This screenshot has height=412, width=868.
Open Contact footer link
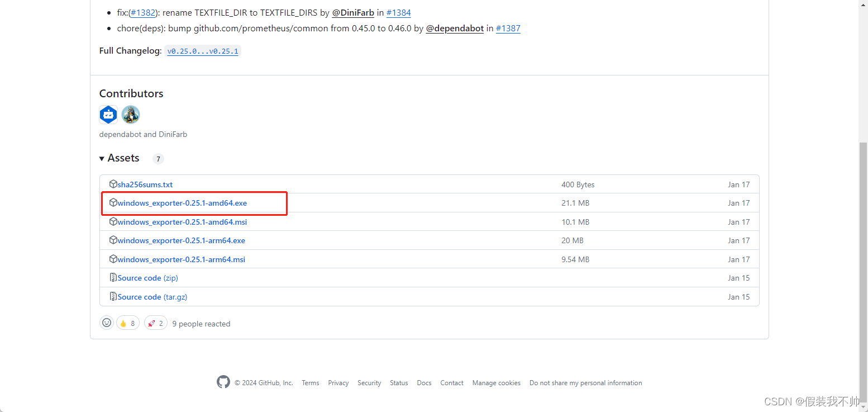coord(452,383)
